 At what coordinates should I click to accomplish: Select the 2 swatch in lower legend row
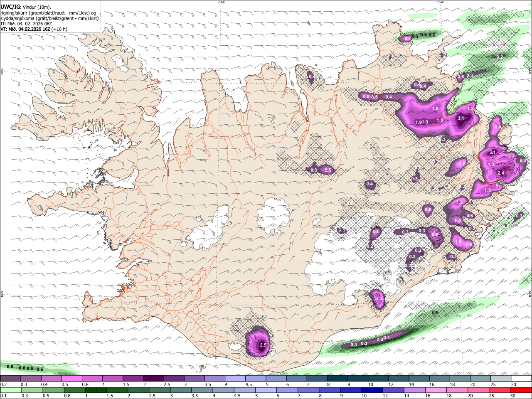coord(138,390)
